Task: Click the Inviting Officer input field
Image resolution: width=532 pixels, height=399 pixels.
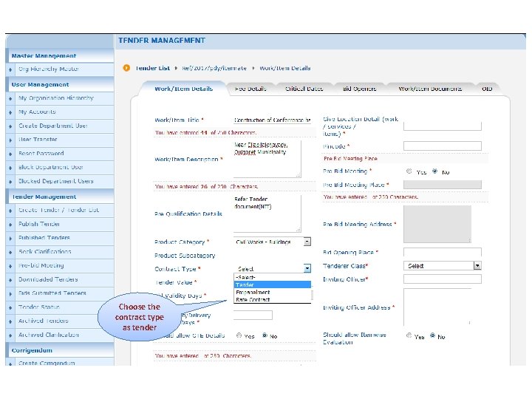Action: tap(443, 279)
